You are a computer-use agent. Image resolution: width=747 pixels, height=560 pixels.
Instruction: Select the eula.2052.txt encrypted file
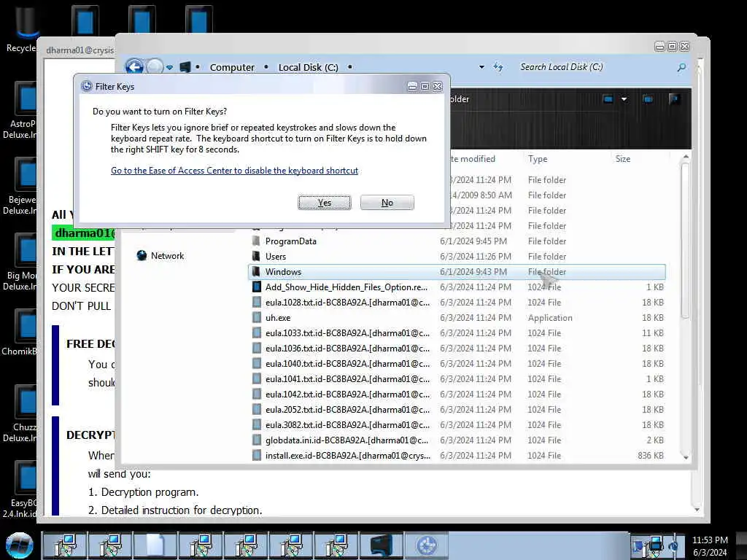[x=457, y=410]
